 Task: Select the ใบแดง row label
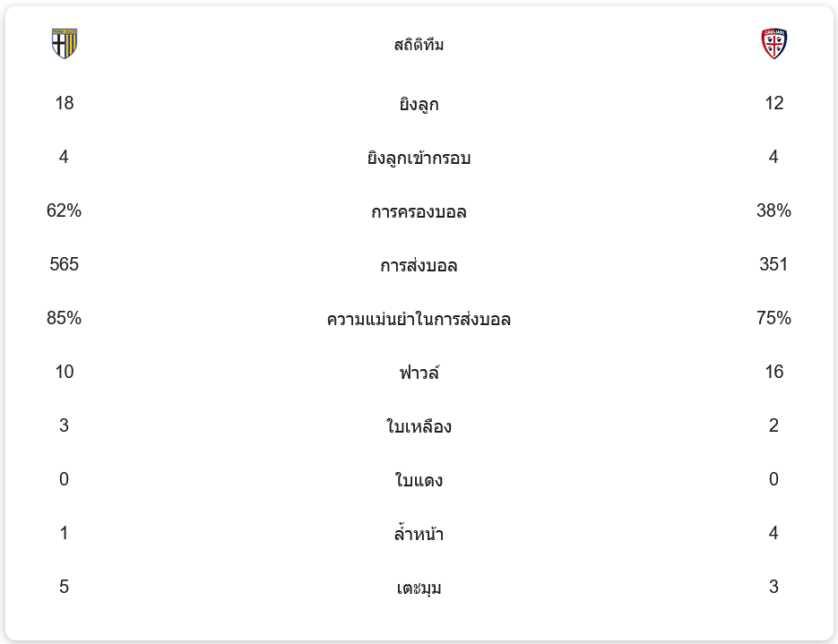tap(419, 479)
